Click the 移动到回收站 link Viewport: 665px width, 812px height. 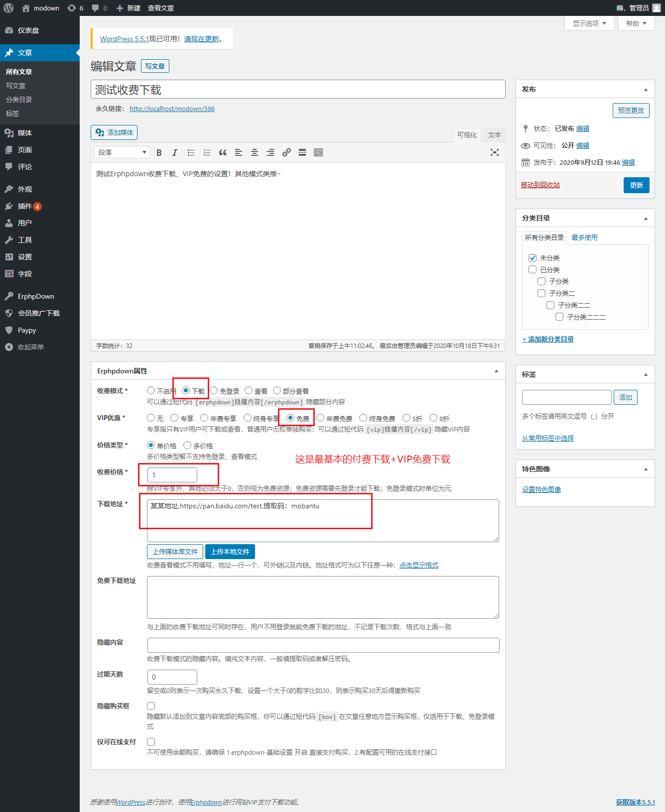click(x=540, y=185)
